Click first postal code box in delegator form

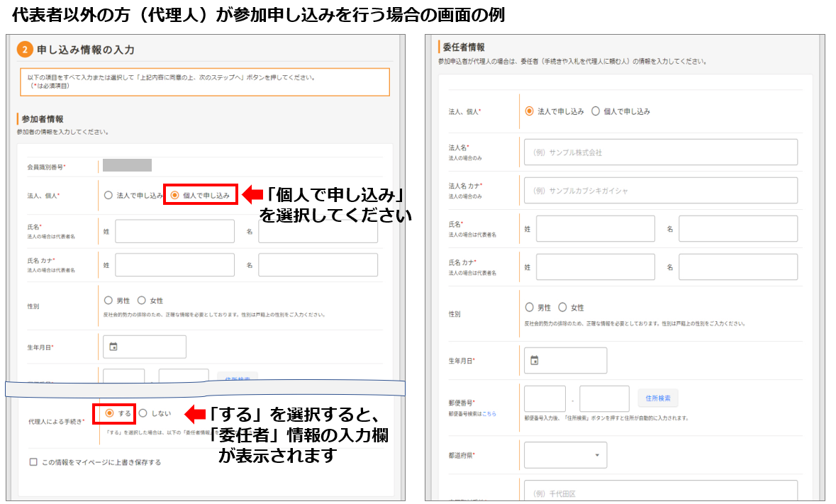[x=545, y=398]
